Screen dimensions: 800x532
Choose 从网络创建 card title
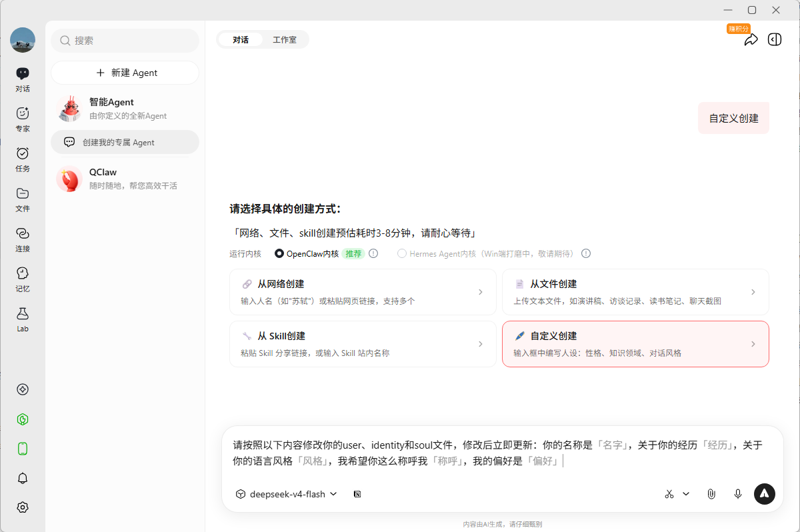(x=281, y=284)
